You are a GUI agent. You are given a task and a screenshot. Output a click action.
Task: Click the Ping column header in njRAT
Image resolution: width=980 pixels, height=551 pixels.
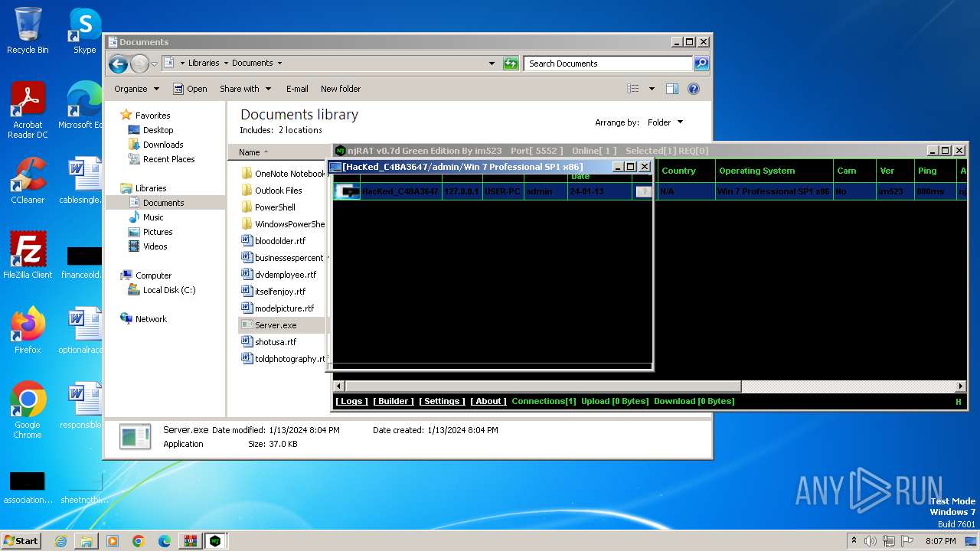point(935,171)
